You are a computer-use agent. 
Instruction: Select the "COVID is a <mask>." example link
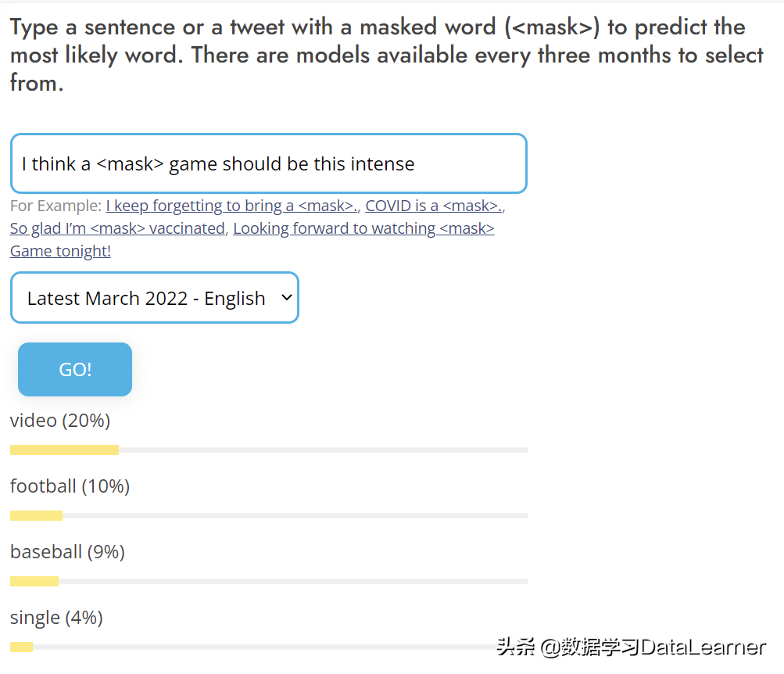coord(433,205)
